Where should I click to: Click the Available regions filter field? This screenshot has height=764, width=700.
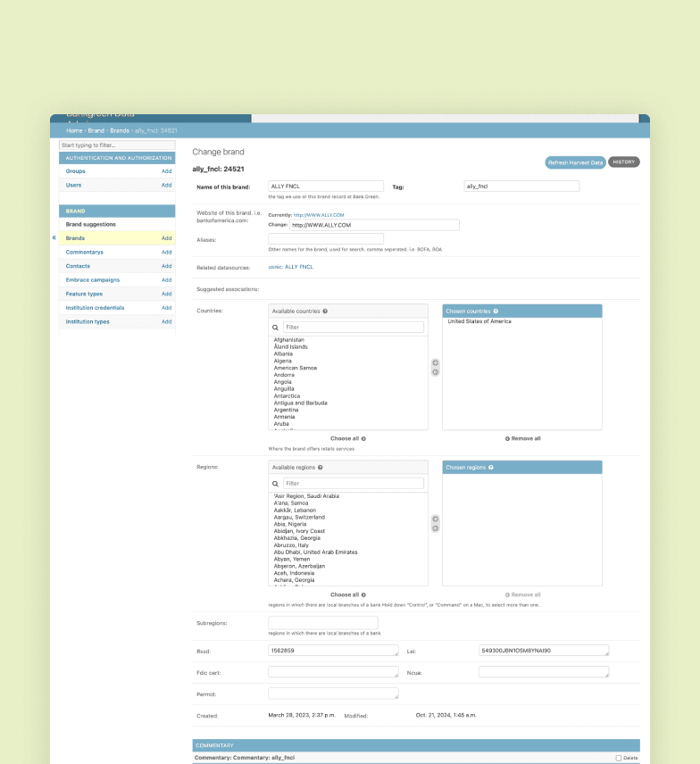click(x=354, y=484)
